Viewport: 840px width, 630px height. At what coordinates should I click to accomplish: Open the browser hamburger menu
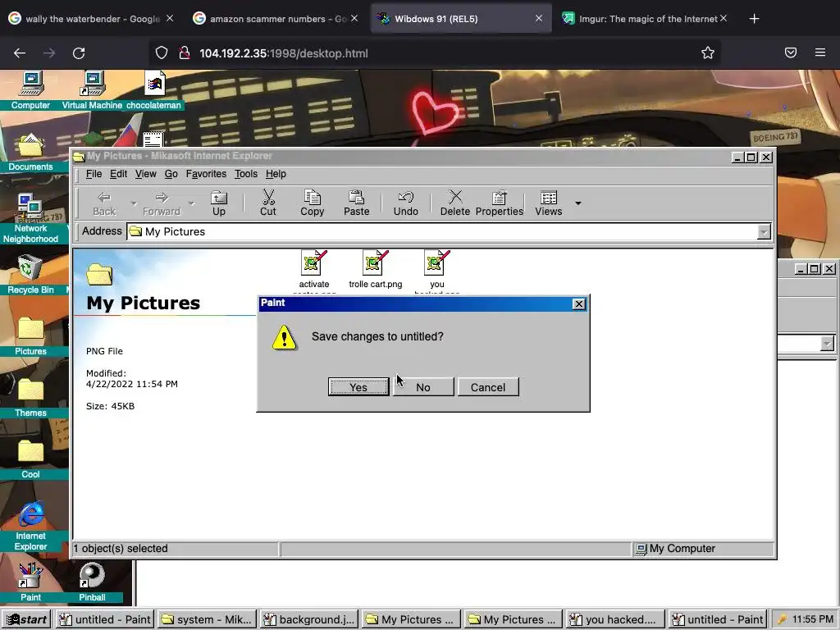tap(820, 52)
